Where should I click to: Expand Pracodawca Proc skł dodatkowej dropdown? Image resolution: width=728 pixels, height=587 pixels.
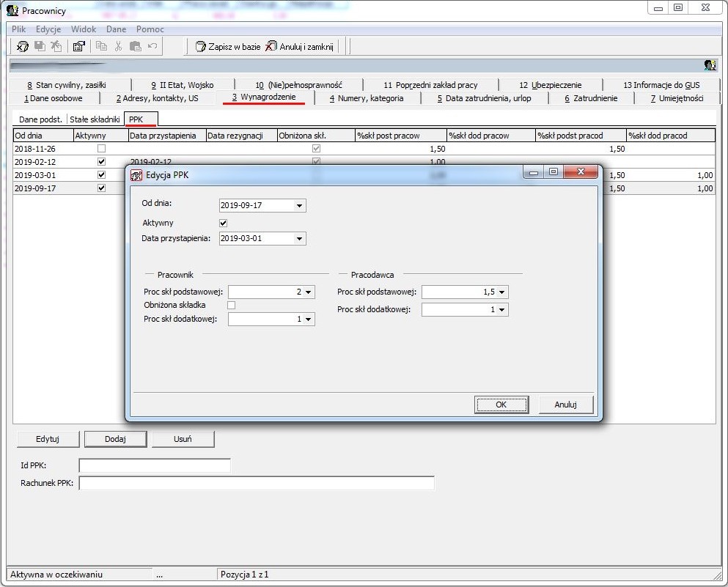[x=502, y=309]
